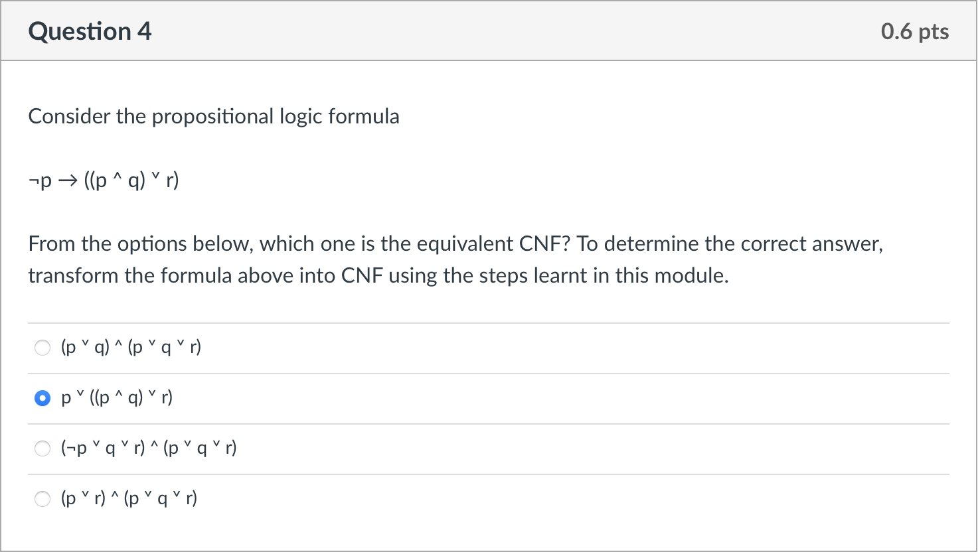This screenshot has width=980, height=552.
Task: Click the first answer row
Action: click(266, 347)
